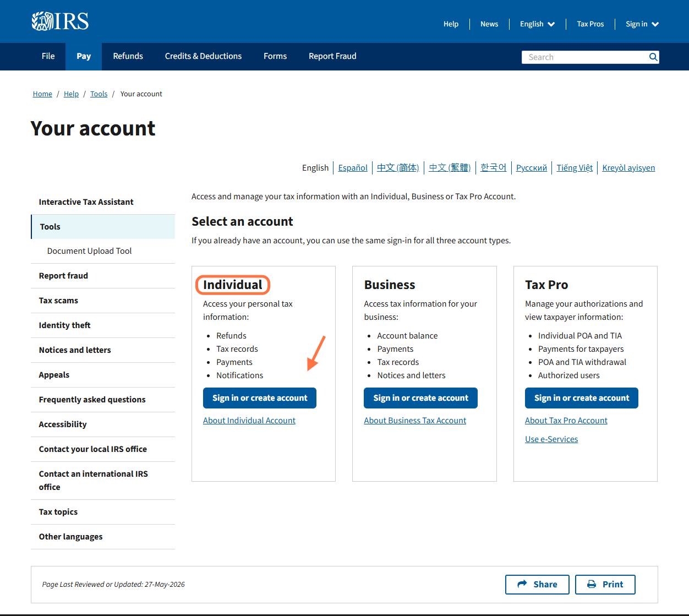The width and height of the screenshot is (689, 616).
Task: Click the IRS logo
Action: tap(60, 21)
